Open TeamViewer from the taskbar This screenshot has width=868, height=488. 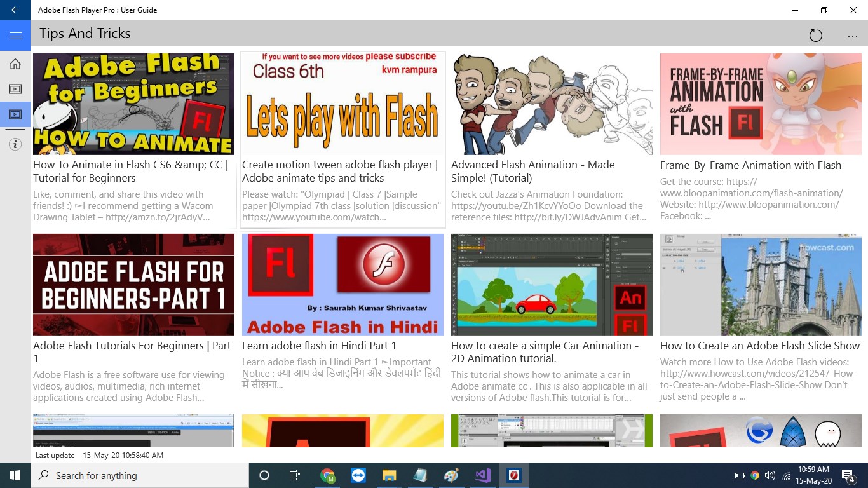pyautogui.click(x=358, y=475)
